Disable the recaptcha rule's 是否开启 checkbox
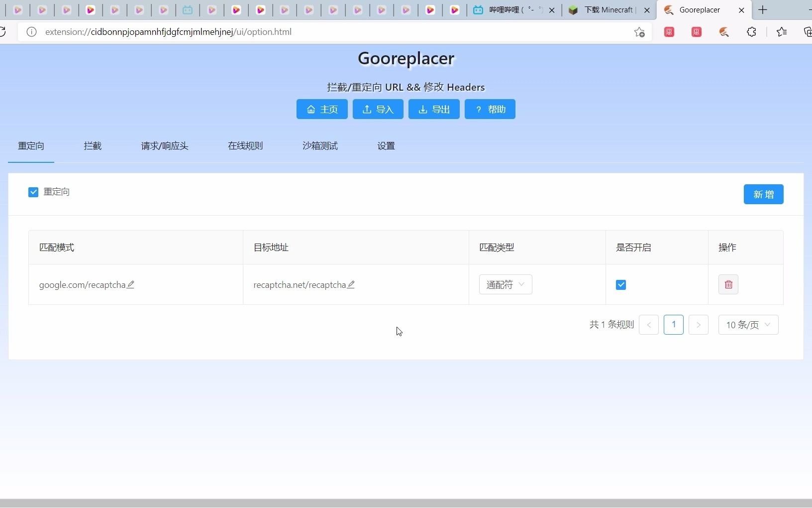 (621, 284)
